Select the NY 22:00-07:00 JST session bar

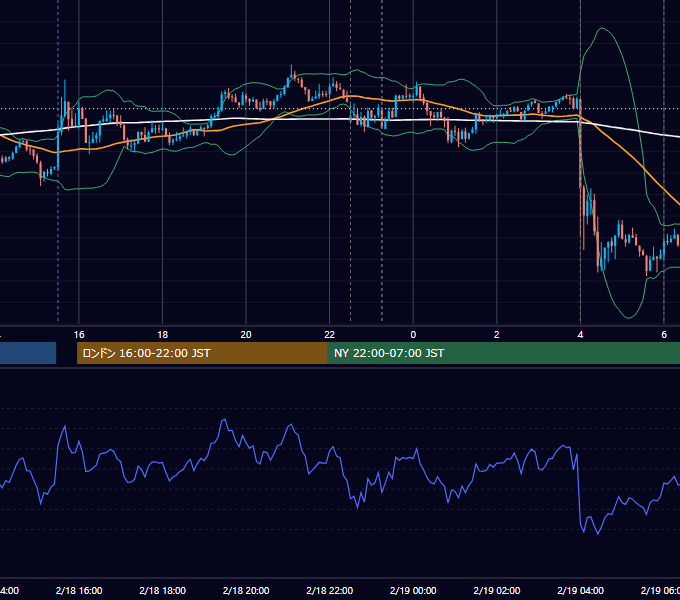tap(503, 353)
